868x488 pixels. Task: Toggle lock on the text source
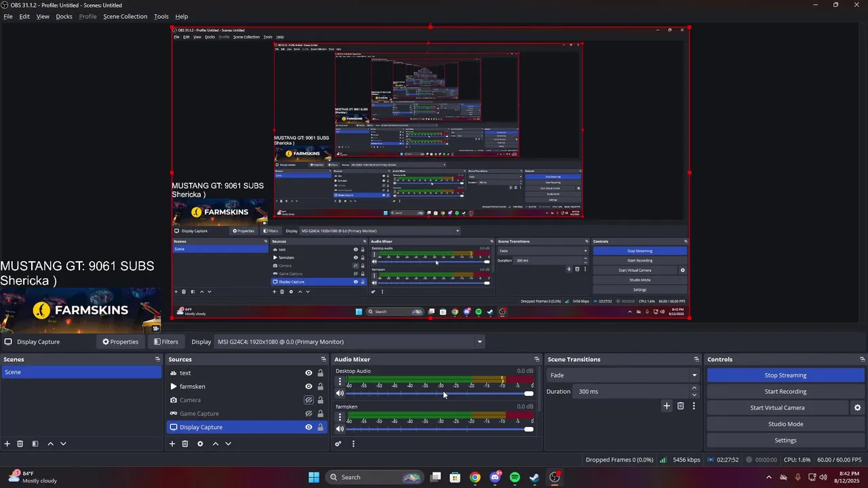pyautogui.click(x=320, y=373)
